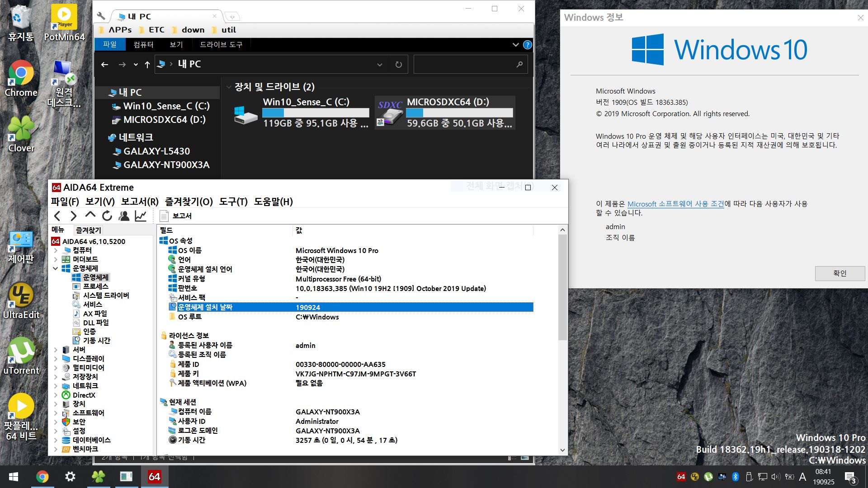Open 휴지통 recycle bin icon
The width and height of the screenshot is (868, 488).
(x=20, y=23)
